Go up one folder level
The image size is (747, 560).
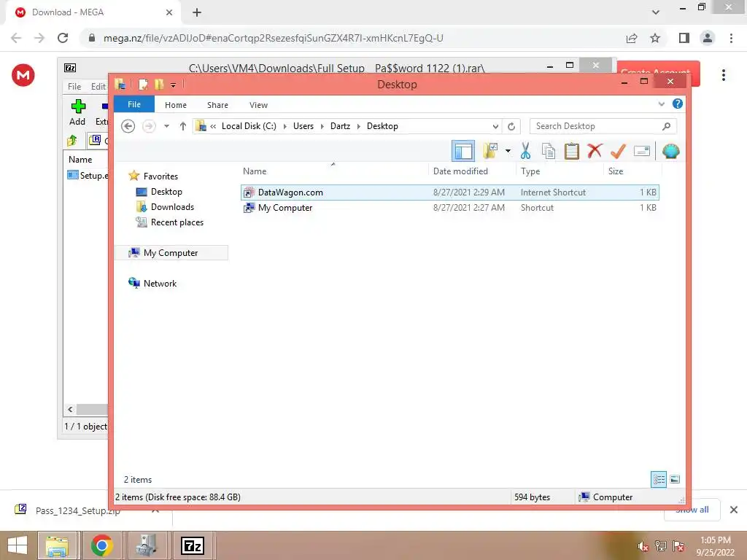pos(183,126)
